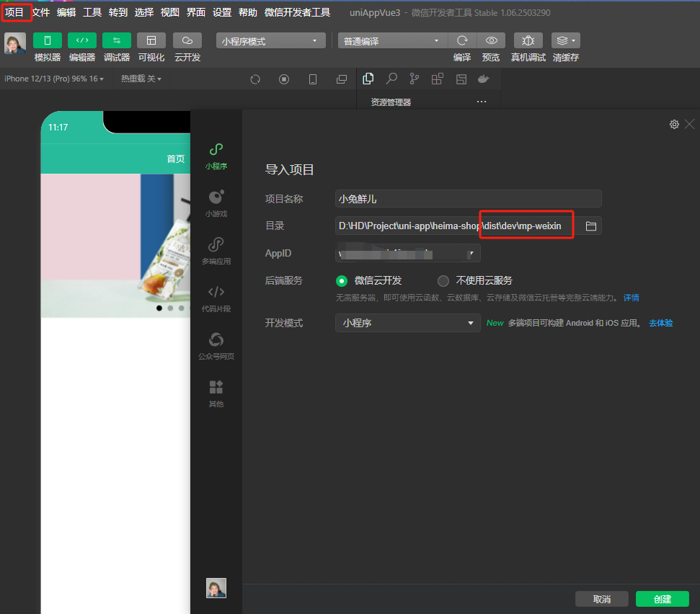The height and width of the screenshot is (614, 700).
Task: Open the 可视化 visual layout button
Action: (151, 40)
